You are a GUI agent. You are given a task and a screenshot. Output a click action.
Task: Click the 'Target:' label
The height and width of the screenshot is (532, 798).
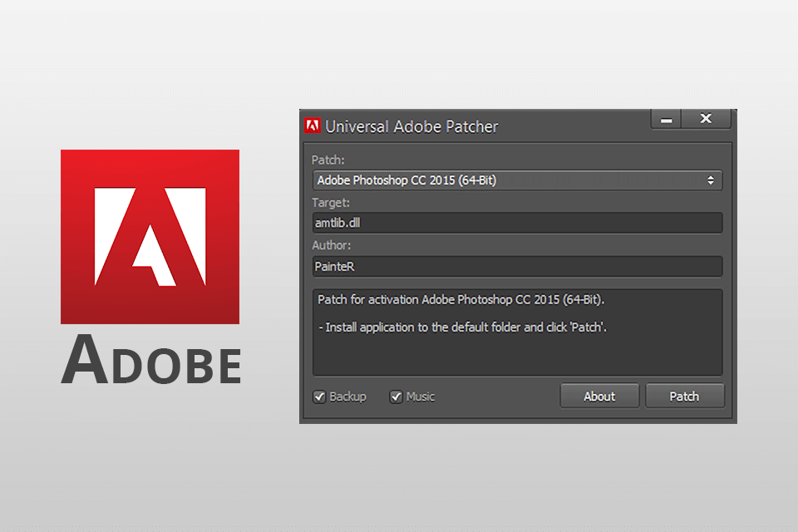coord(331,202)
